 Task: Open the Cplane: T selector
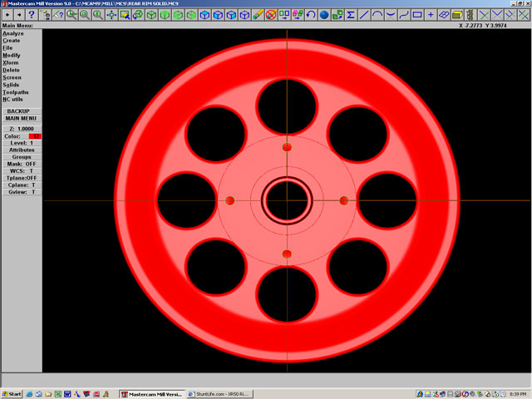(22, 185)
